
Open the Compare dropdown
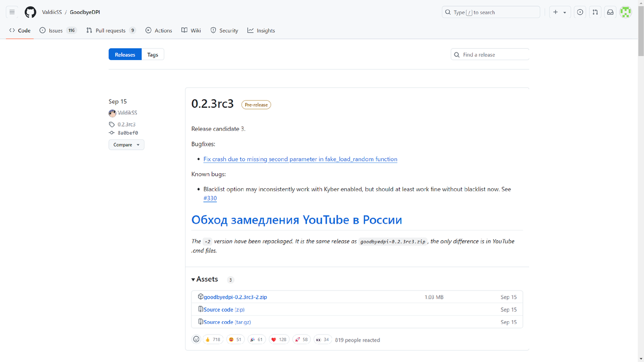click(x=127, y=145)
